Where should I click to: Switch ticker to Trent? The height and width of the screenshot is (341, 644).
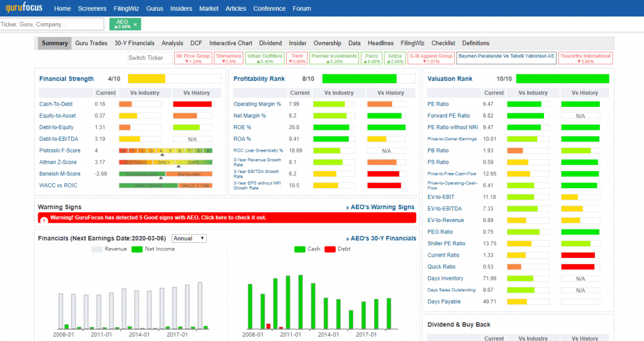coord(297,58)
